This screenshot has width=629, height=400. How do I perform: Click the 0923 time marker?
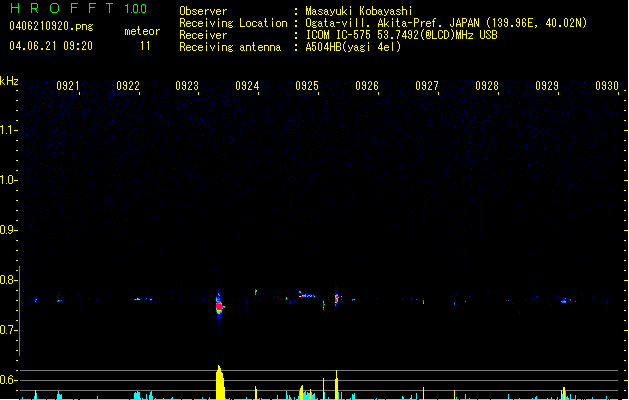[187, 86]
